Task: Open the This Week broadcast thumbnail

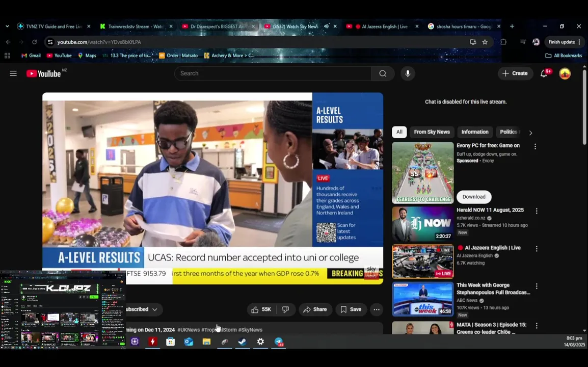Action: pyautogui.click(x=422, y=299)
